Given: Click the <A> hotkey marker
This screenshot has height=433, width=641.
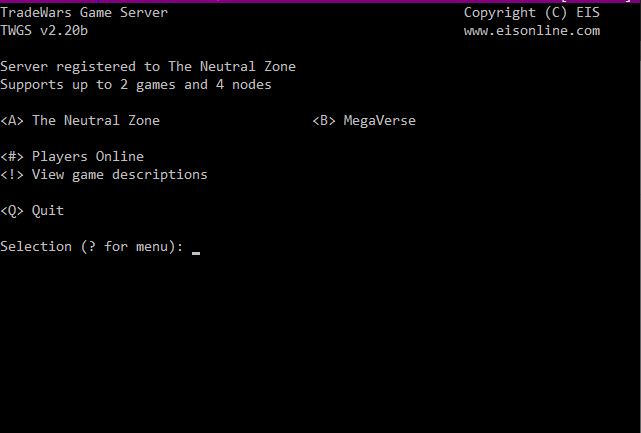Looking at the screenshot, I should pos(12,121).
